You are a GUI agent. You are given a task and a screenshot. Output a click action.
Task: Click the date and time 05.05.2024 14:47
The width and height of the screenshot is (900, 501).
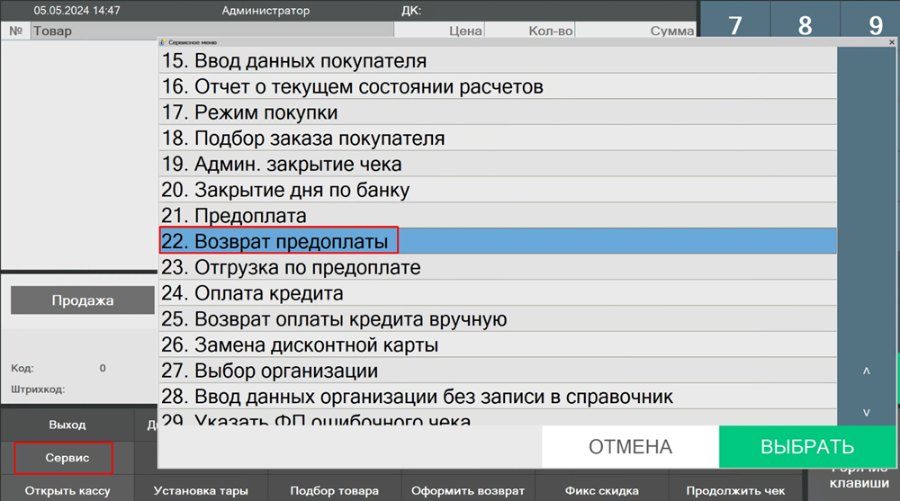tap(77, 10)
